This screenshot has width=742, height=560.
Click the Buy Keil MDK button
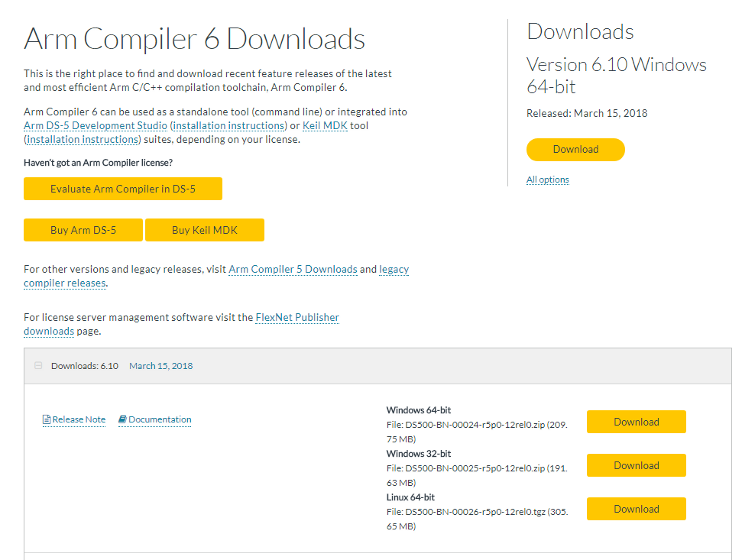tap(205, 230)
